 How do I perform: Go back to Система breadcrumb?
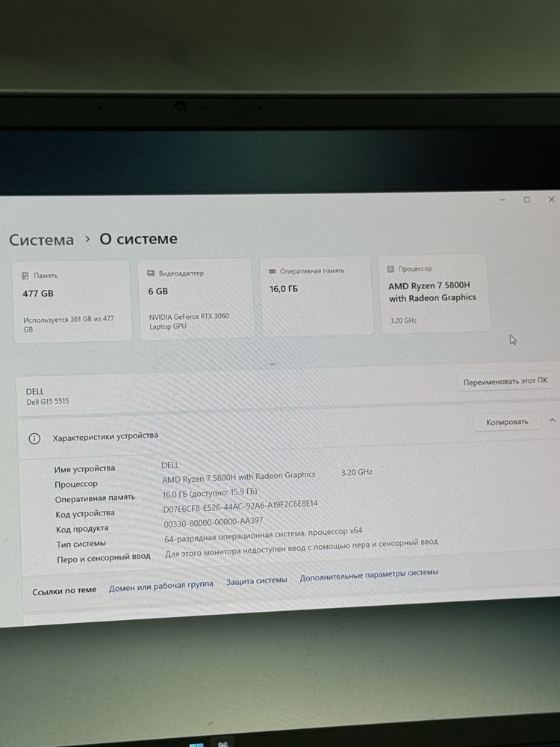[41, 240]
